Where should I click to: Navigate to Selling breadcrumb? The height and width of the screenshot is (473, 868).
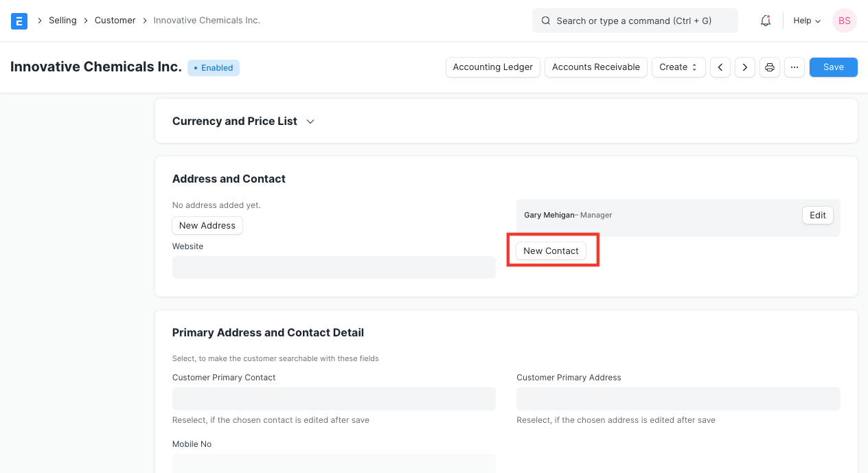(x=62, y=21)
